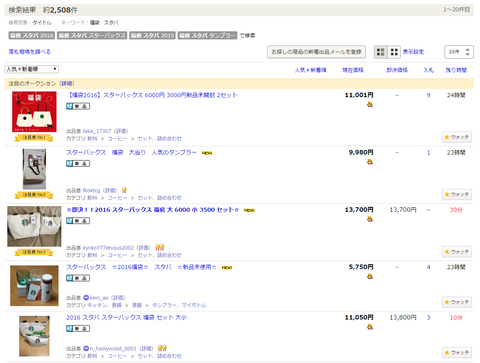Screen dimensions: 480x363
Task: Click New icon next to 新品未使用 title
Action: [x=227, y=268]
